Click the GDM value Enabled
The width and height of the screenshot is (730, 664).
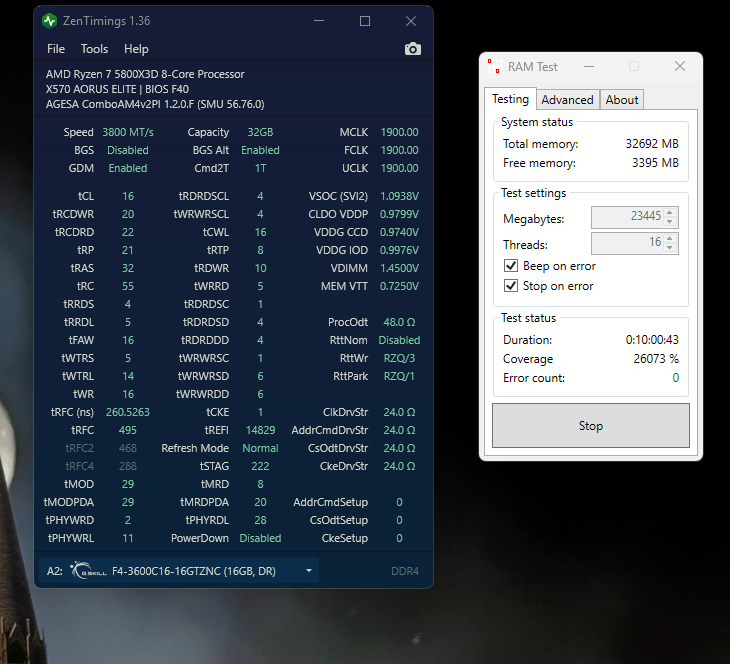(x=128, y=168)
